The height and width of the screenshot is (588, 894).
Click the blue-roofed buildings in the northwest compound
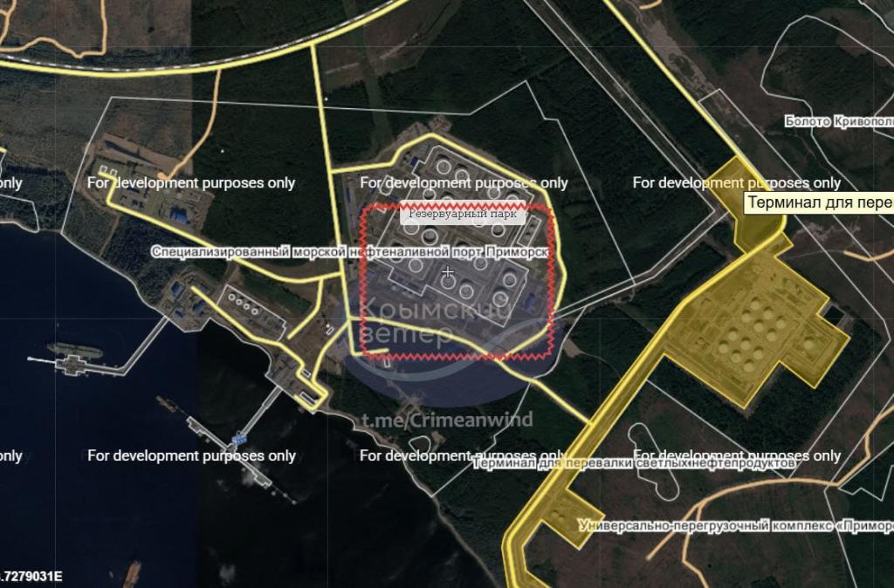tap(183, 211)
